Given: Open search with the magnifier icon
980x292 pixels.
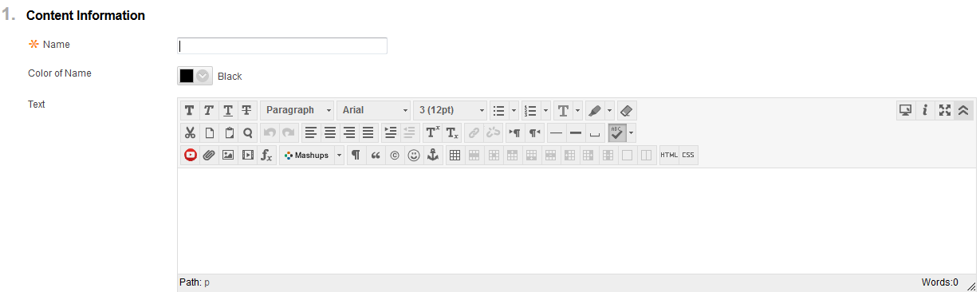Looking at the screenshot, I should (247, 132).
